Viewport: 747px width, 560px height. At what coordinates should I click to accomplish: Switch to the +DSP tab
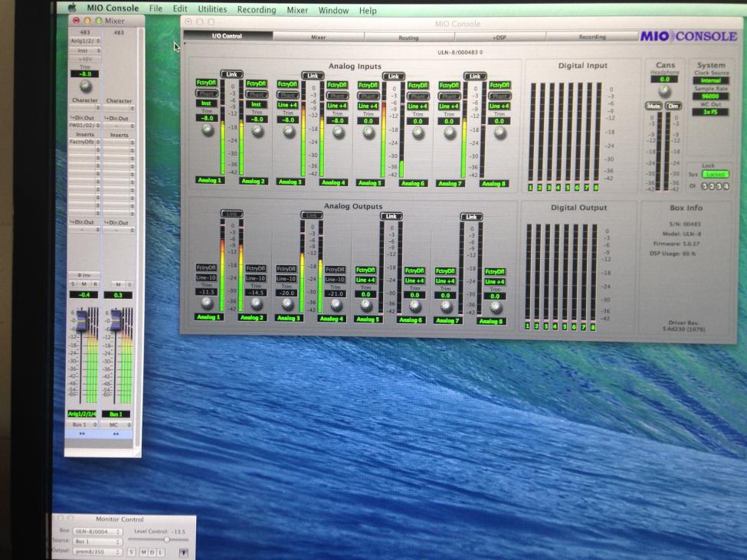(500, 37)
